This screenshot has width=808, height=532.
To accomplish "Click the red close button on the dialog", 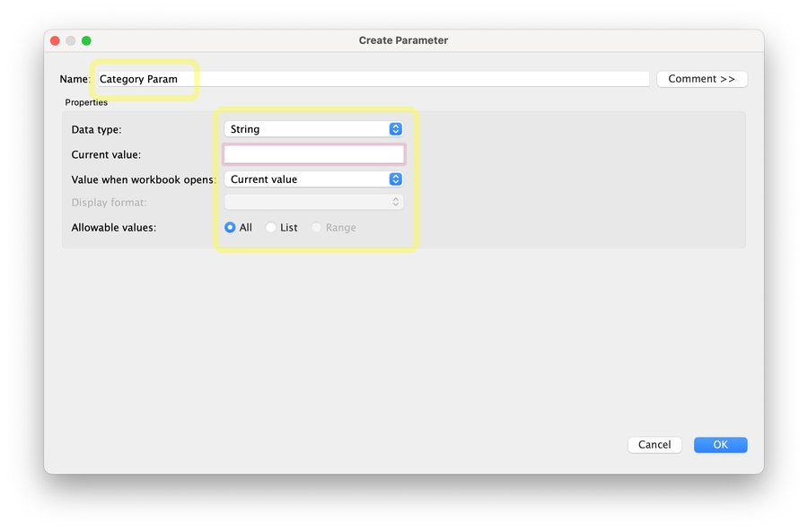I will click(x=54, y=40).
